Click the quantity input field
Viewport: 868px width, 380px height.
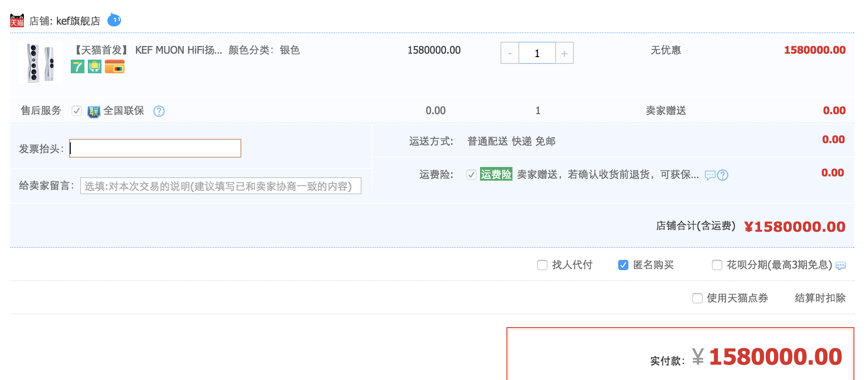point(537,53)
